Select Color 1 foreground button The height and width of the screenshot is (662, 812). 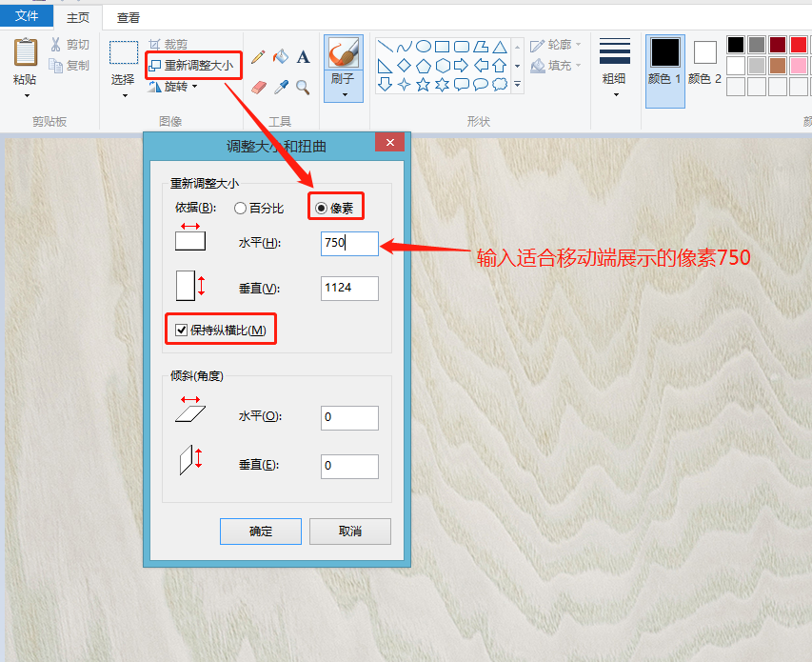(x=665, y=71)
